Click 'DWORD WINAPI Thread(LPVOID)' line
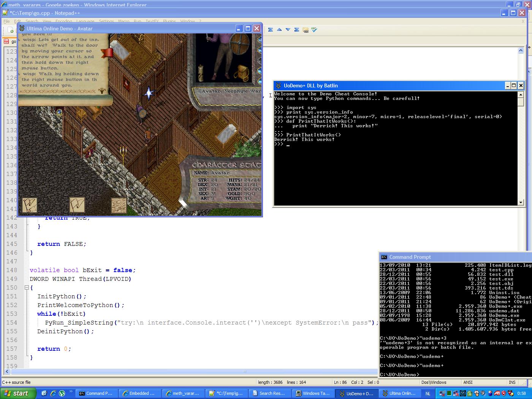The image size is (532, 399). [80, 279]
